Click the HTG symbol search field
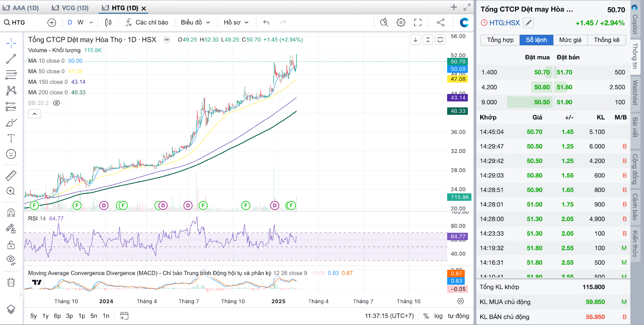This screenshot has width=644, height=325. (x=19, y=23)
